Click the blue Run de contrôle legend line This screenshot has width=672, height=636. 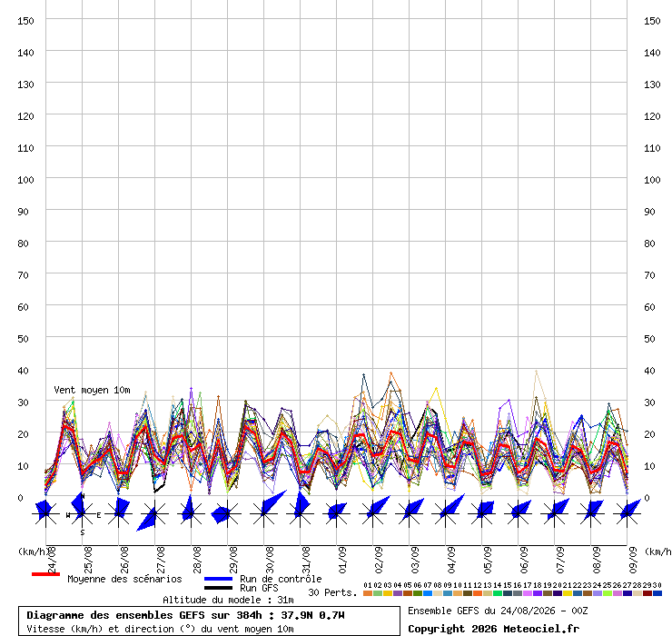[218, 579]
